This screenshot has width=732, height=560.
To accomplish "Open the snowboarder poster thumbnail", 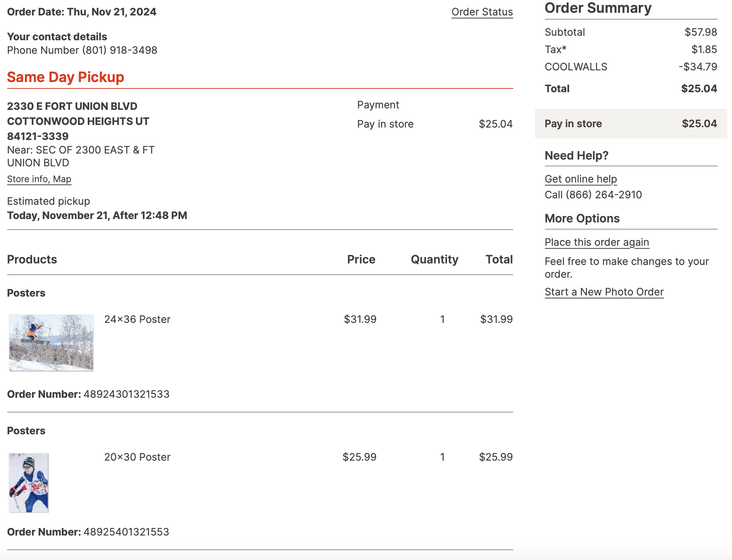I will 51,343.
